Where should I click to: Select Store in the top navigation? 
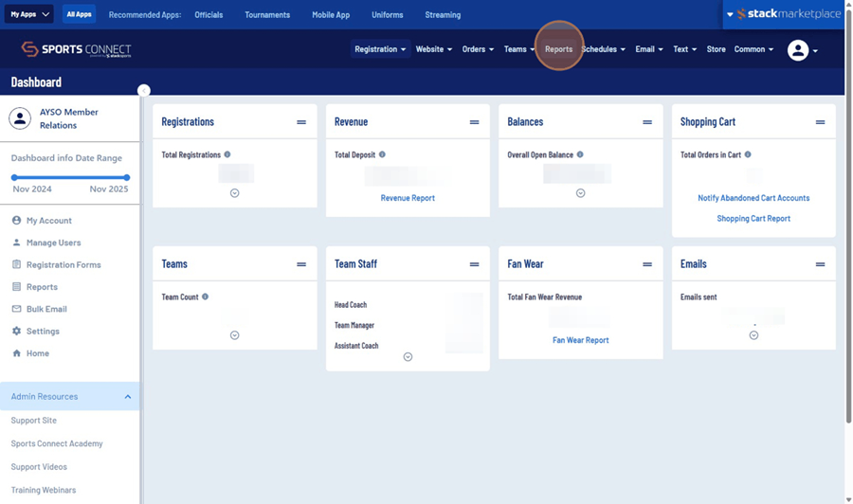716,49
